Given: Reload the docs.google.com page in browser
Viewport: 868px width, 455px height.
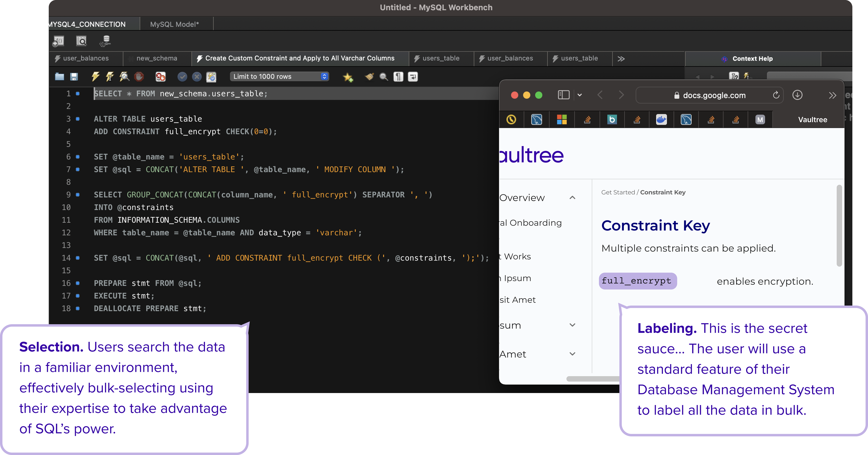Looking at the screenshot, I should (776, 95).
